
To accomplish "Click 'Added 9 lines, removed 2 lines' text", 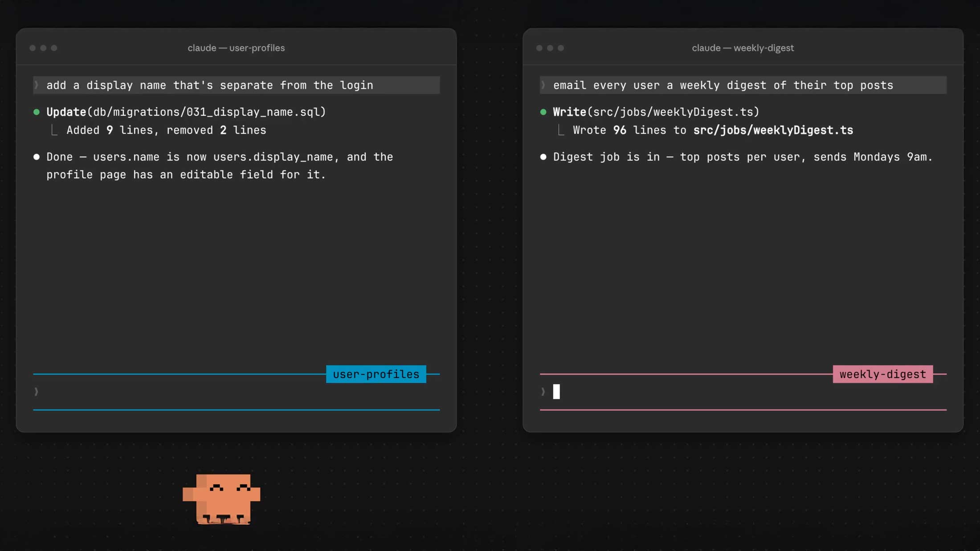I will point(166,130).
